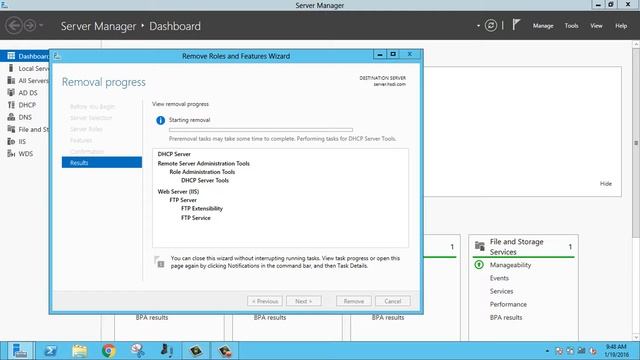Click Hide link in the welcome tile
The width and height of the screenshot is (640, 360).
pyautogui.click(x=606, y=184)
